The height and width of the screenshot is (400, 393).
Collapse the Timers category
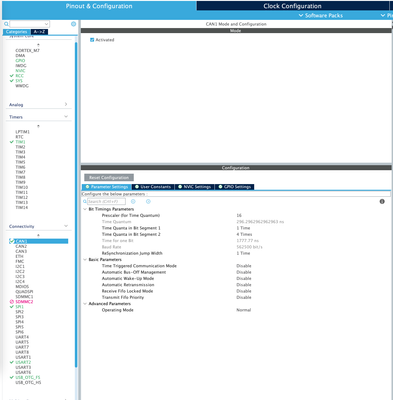[66, 117]
